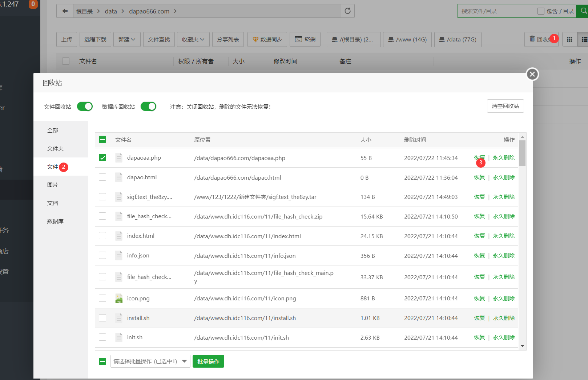
Task: Click file icon of index.html
Action: click(119, 236)
